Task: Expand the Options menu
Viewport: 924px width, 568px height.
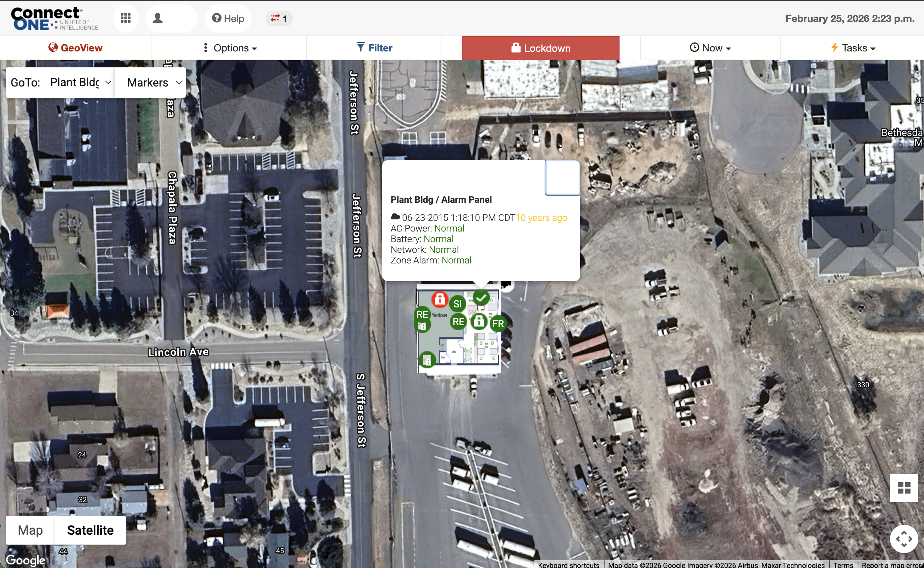Action: [230, 48]
